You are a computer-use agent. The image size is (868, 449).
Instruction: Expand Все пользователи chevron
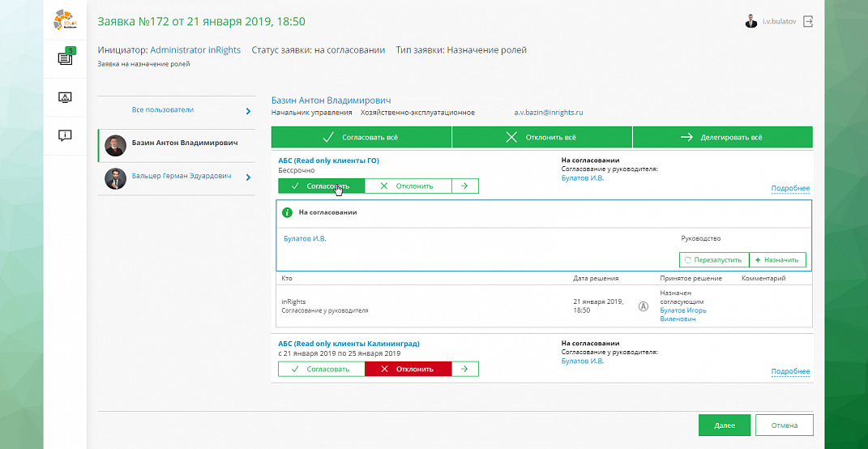[x=249, y=111]
